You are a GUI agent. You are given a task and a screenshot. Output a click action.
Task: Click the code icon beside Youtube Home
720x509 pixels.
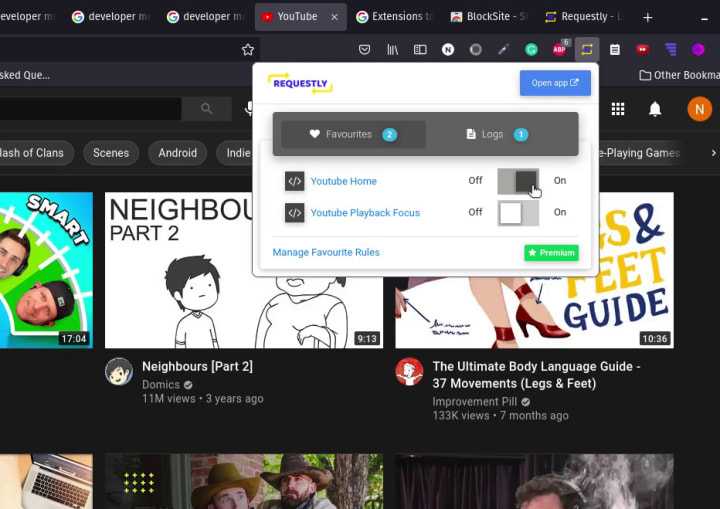(294, 181)
